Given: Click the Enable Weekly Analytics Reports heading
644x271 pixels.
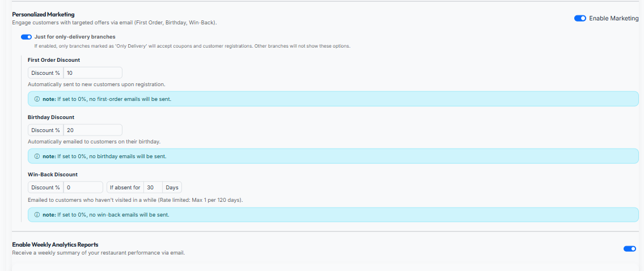Looking at the screenshot, I should 55,244.
